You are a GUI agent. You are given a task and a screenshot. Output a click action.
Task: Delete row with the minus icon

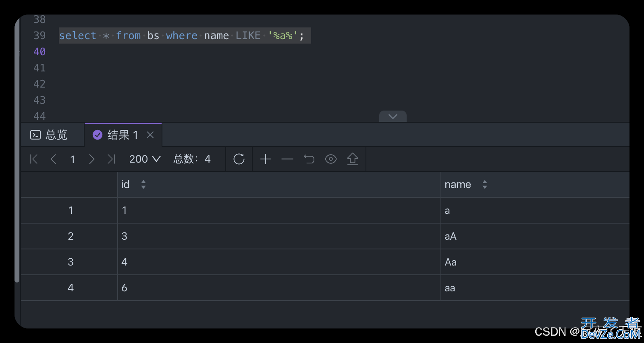click(287, 159)
